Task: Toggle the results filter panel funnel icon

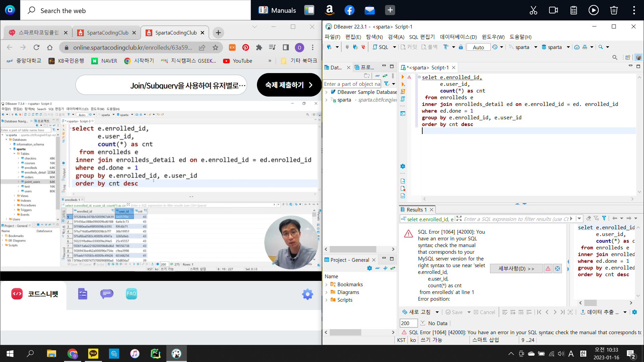Action: click(604, 219)
